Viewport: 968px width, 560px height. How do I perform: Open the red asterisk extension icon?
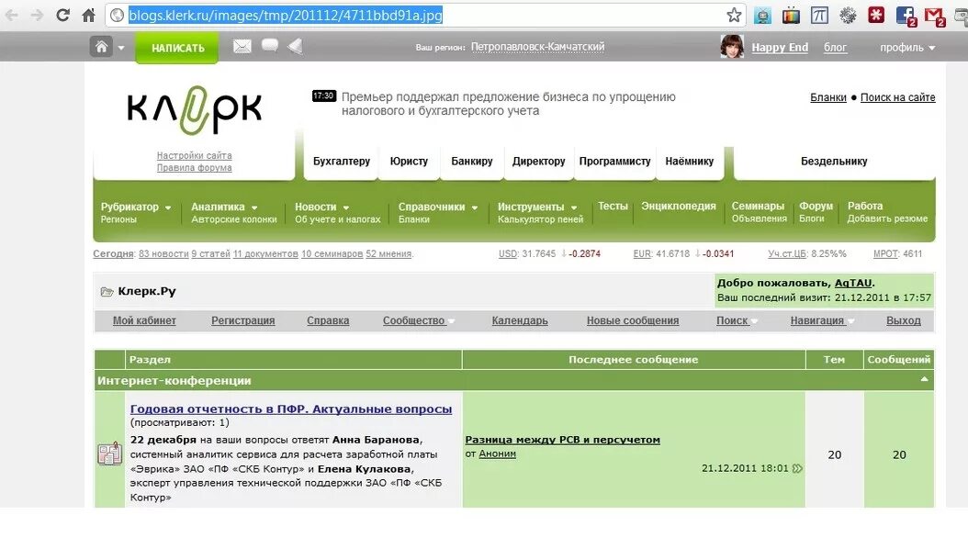click(x=876, y=16)
